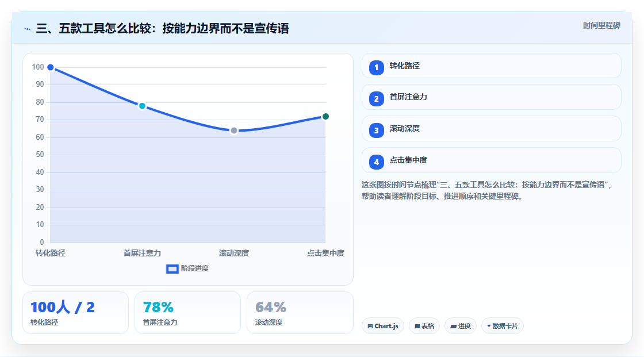Select the Chart.js tag
This screenshot has width=644, height=357.
[x=383, y=326]
